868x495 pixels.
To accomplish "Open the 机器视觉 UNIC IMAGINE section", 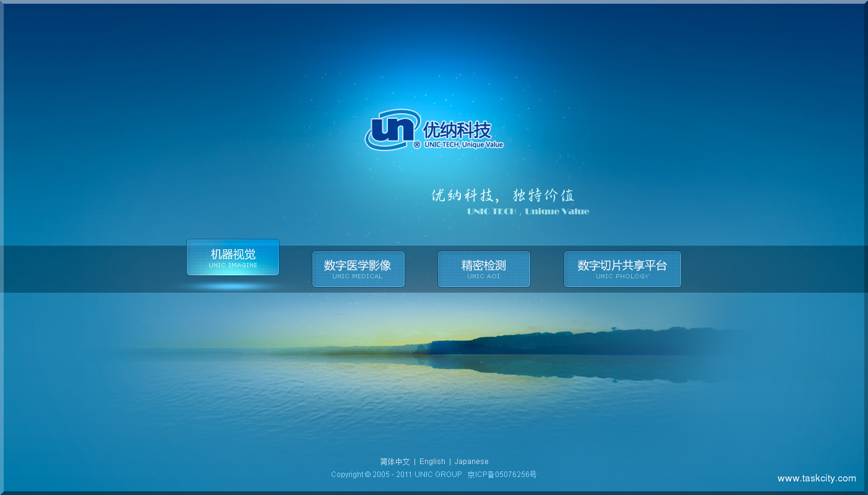I will point(233,257).
